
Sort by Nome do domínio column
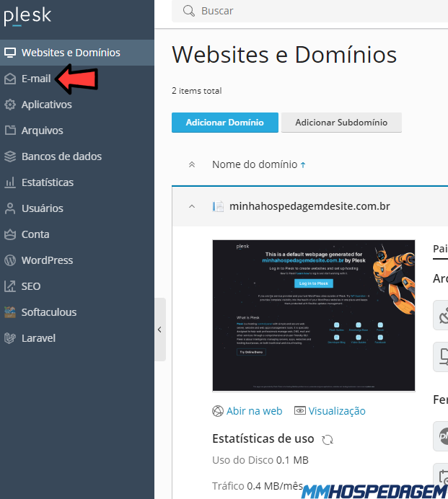tap(258, 164)
